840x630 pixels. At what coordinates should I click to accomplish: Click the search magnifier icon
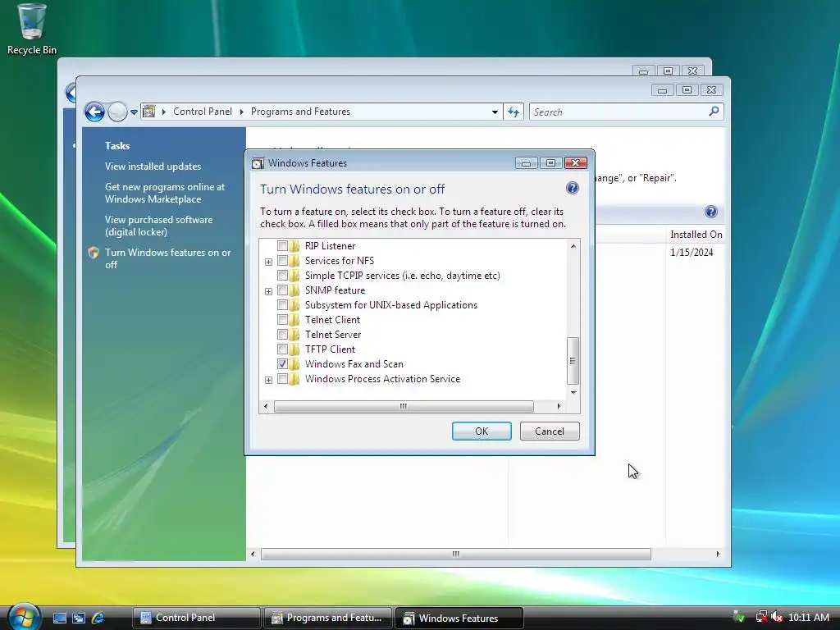coord(714,112)
